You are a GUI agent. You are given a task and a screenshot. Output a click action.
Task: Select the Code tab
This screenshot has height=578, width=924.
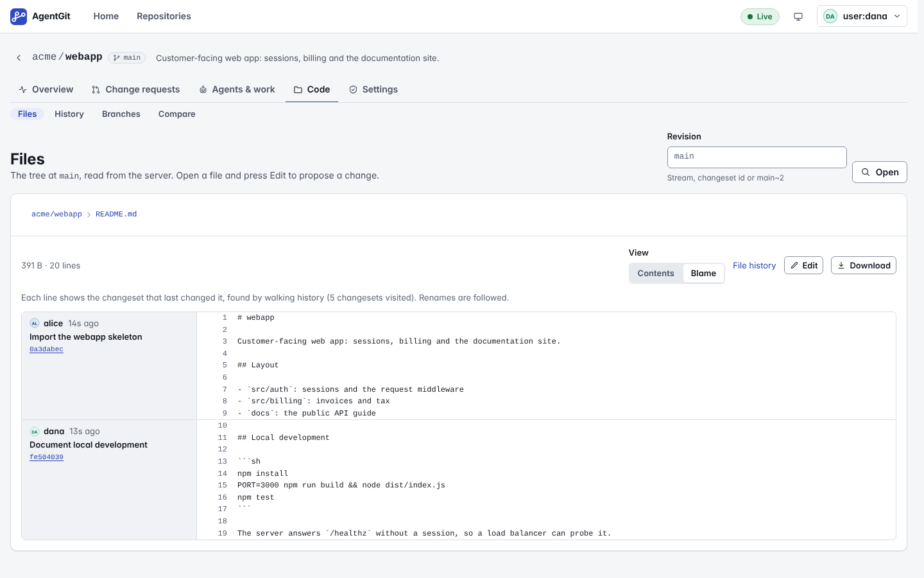tap(312, 89)
